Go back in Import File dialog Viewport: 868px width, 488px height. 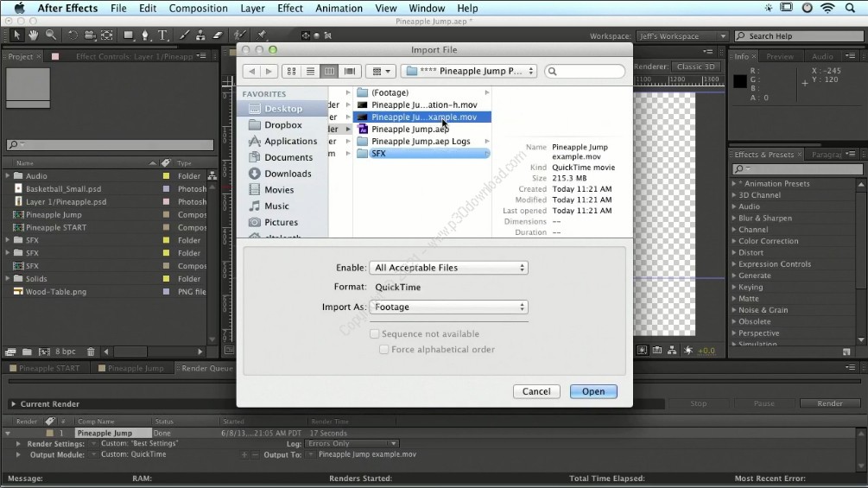click(252, 72)
